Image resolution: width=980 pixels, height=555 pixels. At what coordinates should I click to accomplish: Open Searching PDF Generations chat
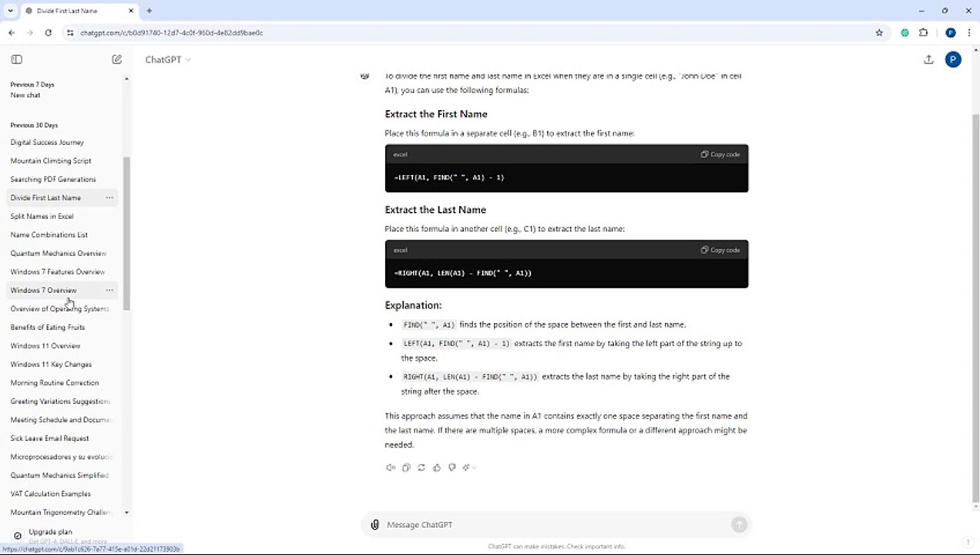tap(53, 180)
